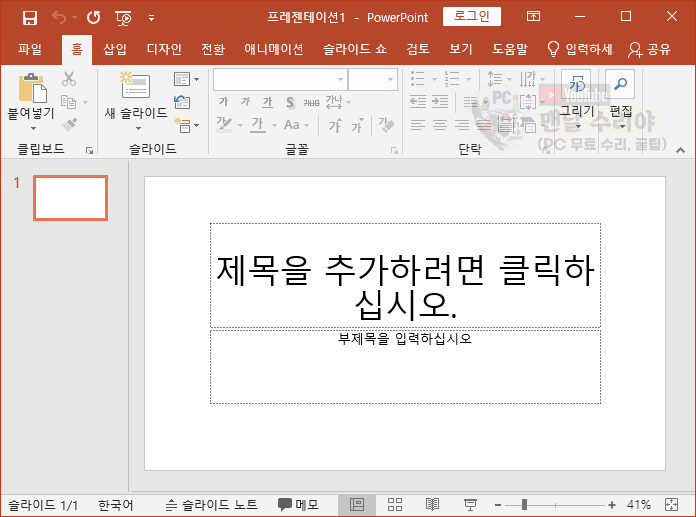Image resolution: width=696 pixels, height=517 pixels.
Task: Click the Format Painter brush icon
Action: pos(69,125)
